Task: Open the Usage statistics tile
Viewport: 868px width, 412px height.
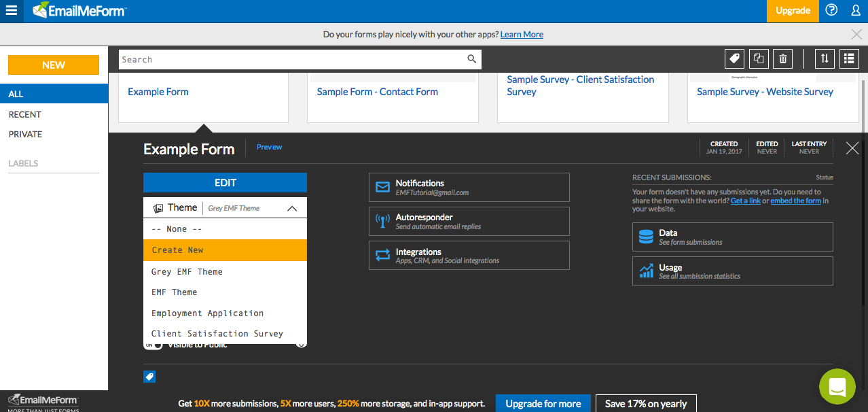Action: (x=733, y=271)
